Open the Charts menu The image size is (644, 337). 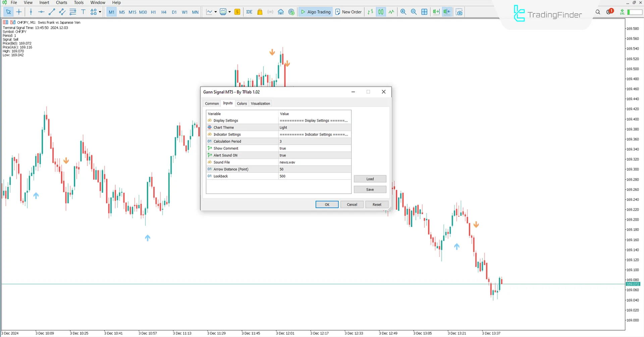pyautogui.click(x=61, y=2)
